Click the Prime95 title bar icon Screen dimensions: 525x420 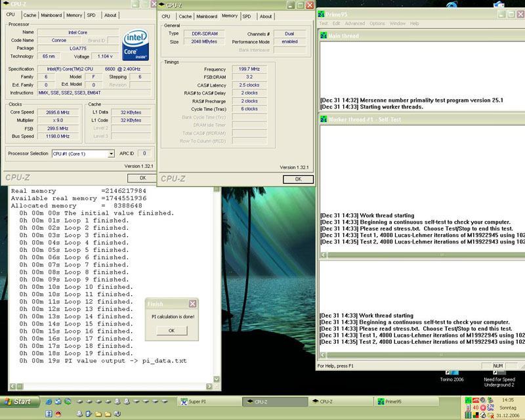(x=321, y=14)
